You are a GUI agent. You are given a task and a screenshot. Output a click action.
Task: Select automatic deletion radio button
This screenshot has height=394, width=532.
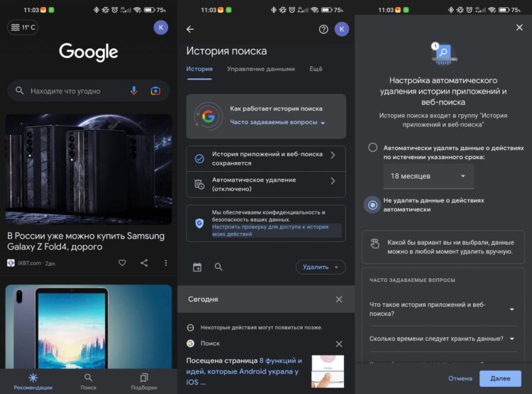(x=373, y=148)
